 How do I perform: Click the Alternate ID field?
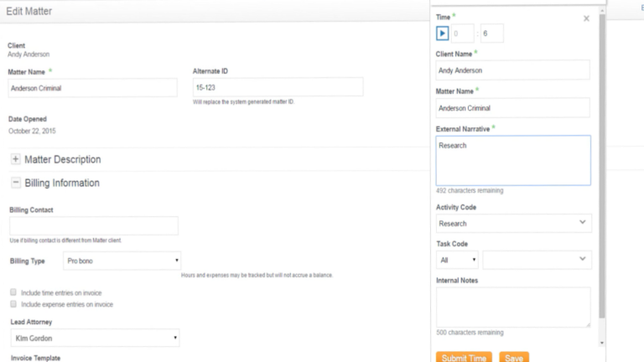point(278,87)
